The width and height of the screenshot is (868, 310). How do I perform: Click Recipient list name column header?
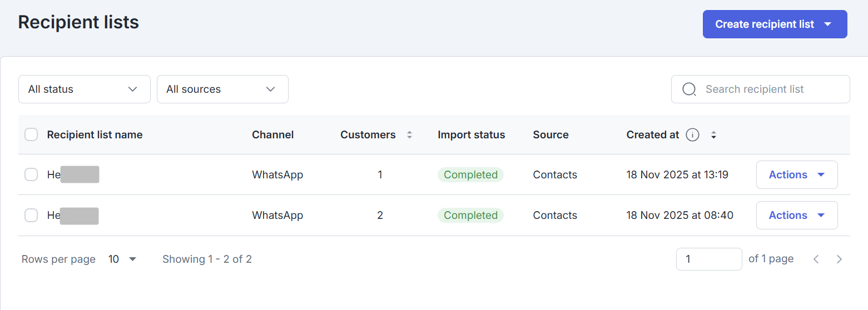[95, 134]
